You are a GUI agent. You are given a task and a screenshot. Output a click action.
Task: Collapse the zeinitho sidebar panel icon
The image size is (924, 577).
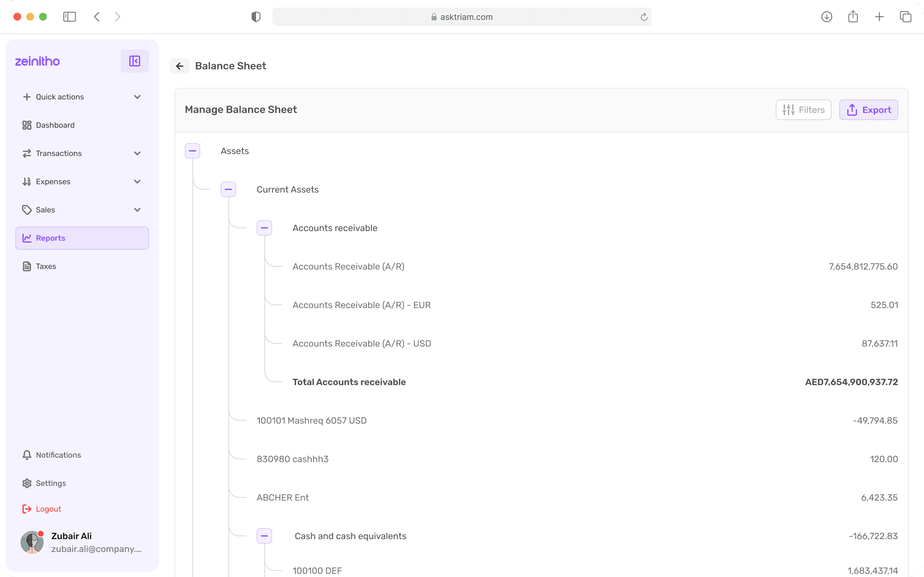click(134, 61)
